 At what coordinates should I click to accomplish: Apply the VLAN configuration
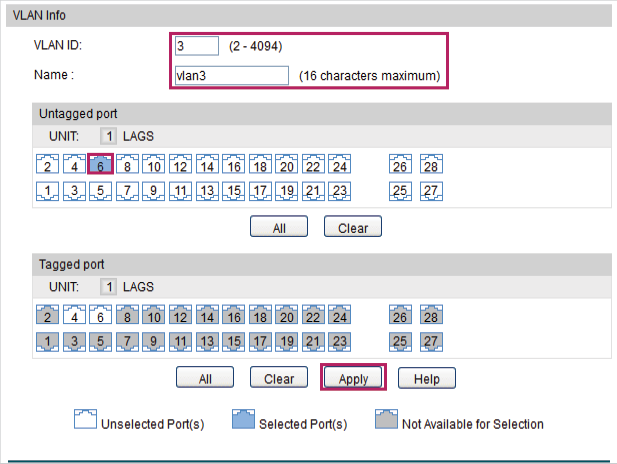click(353, 378)
